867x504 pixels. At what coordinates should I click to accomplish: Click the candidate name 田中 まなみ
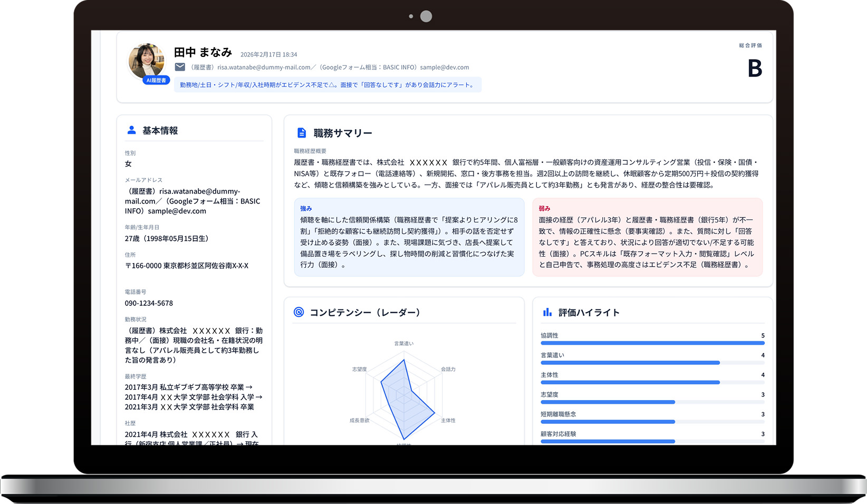pyautogui.click(x=203, y=52)
